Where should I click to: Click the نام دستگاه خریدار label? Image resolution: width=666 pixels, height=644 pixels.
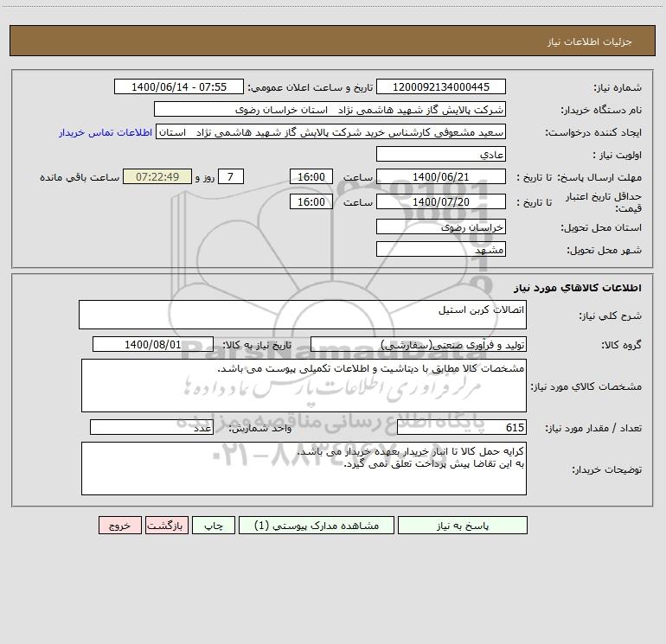pyautogui.click(x=601, y=110)
